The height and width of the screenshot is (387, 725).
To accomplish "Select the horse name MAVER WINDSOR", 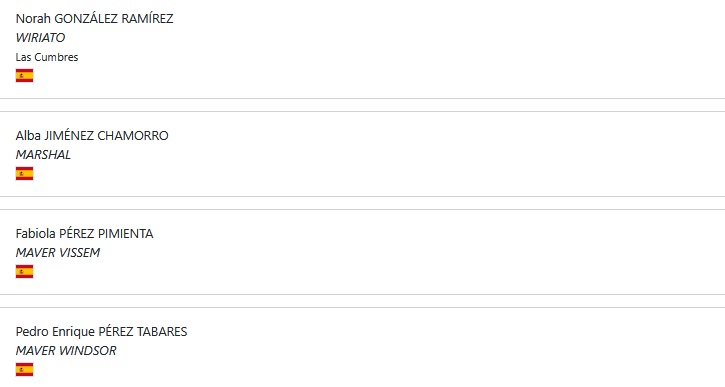I will pos(66,350).
